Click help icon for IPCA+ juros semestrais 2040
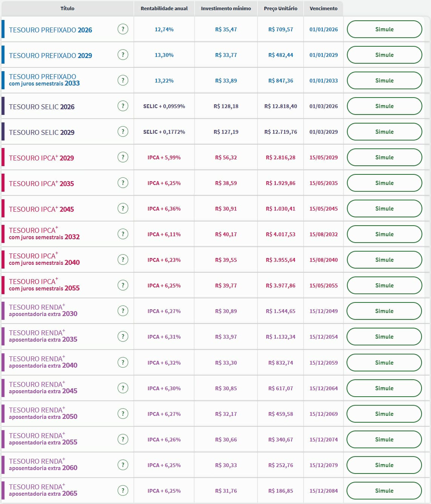This screenshot has width=431, height=504. tap(123, 260)
